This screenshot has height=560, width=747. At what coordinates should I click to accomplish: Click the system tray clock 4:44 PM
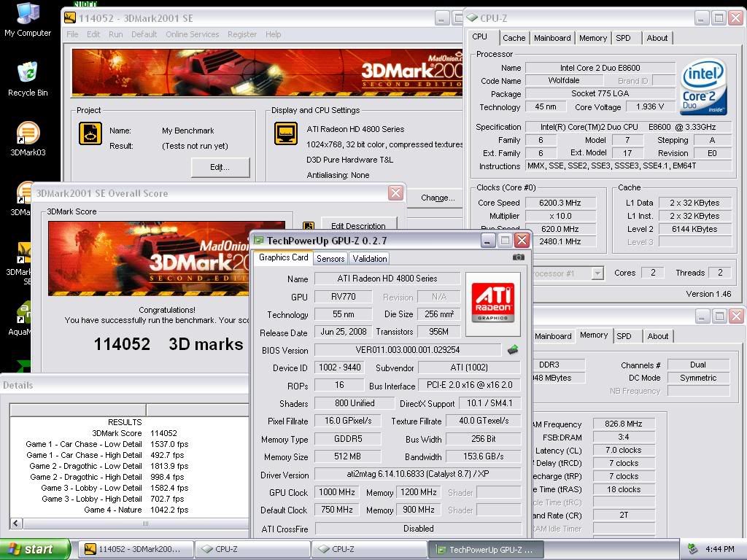point(719,549)
